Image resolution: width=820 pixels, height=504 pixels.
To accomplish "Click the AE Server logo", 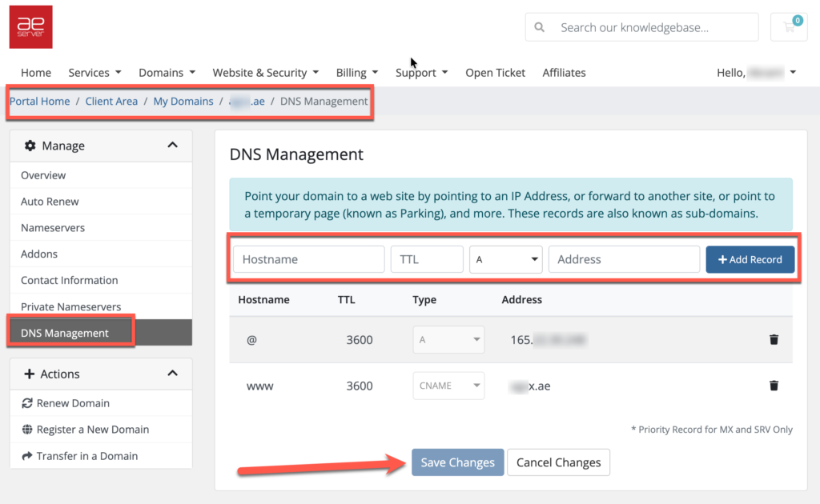I will (30, 27).
